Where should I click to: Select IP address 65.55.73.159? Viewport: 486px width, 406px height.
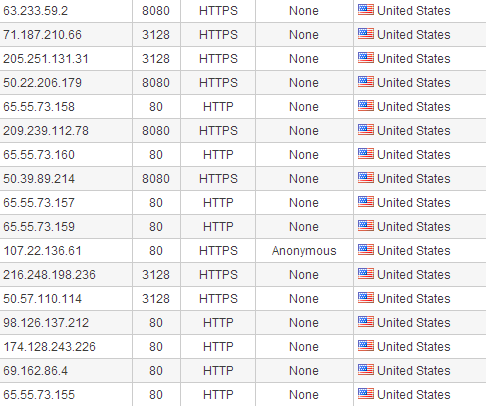tap(39, 227)
